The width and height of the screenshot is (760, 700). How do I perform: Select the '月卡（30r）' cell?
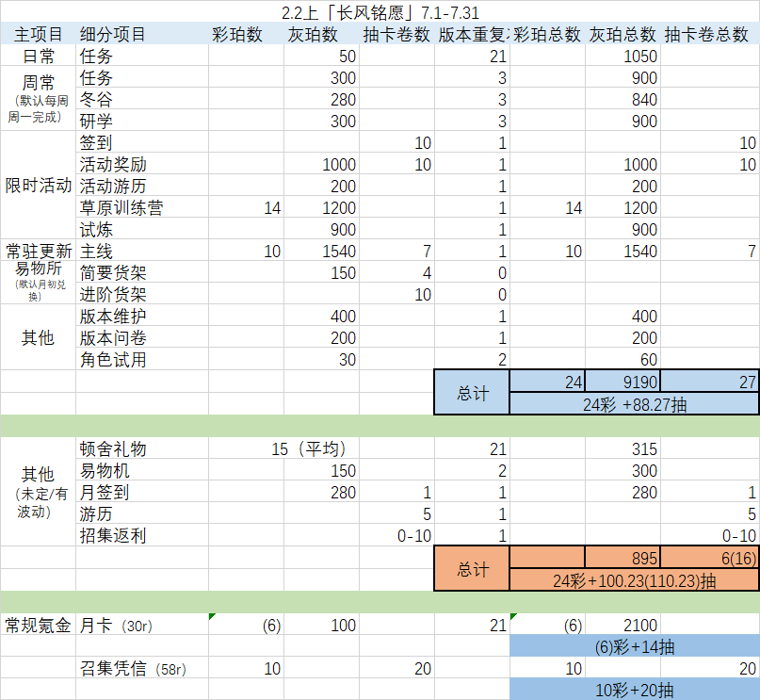142,625
